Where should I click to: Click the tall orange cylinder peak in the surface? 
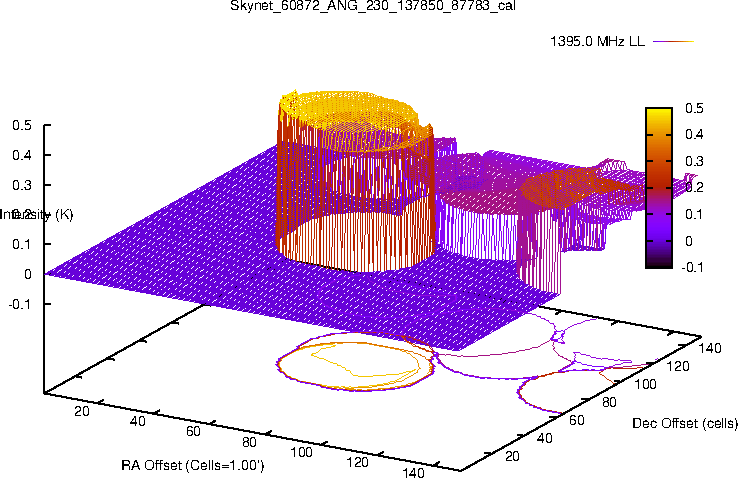355,181
